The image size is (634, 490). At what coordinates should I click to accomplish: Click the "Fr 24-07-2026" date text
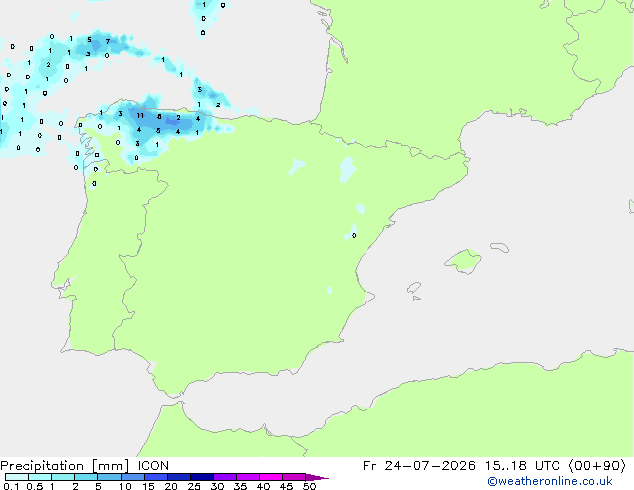[419, 466]
